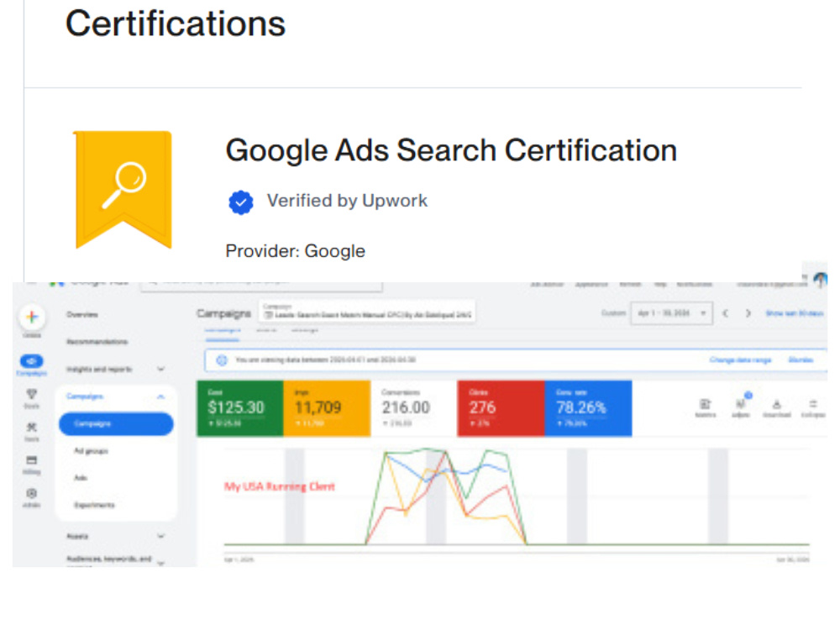
Task: Click the Google Ads Search Certification title
Action: point(451,150)
